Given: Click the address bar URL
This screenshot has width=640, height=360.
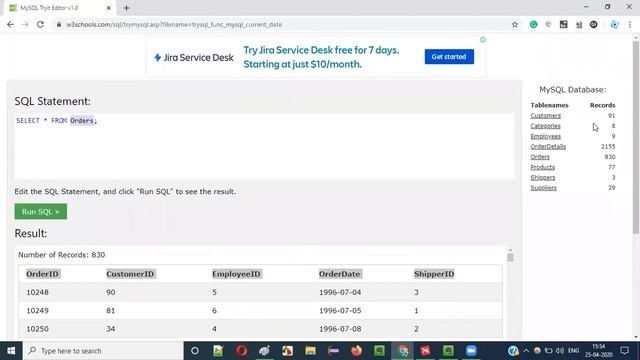Looking at the screenshot, I should pos(174,24).
